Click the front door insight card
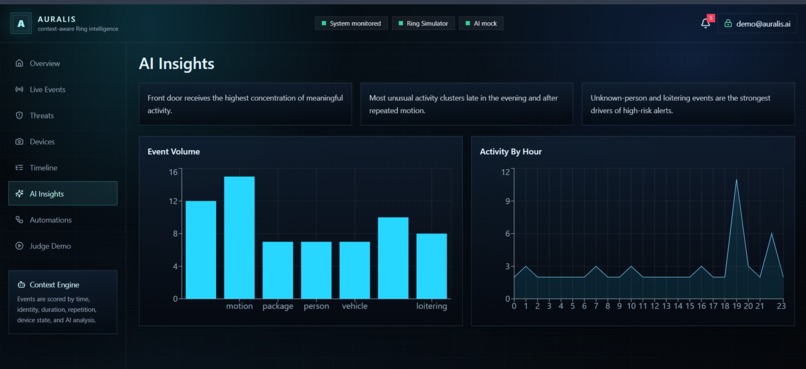806x369 pixels. [245, 104]
